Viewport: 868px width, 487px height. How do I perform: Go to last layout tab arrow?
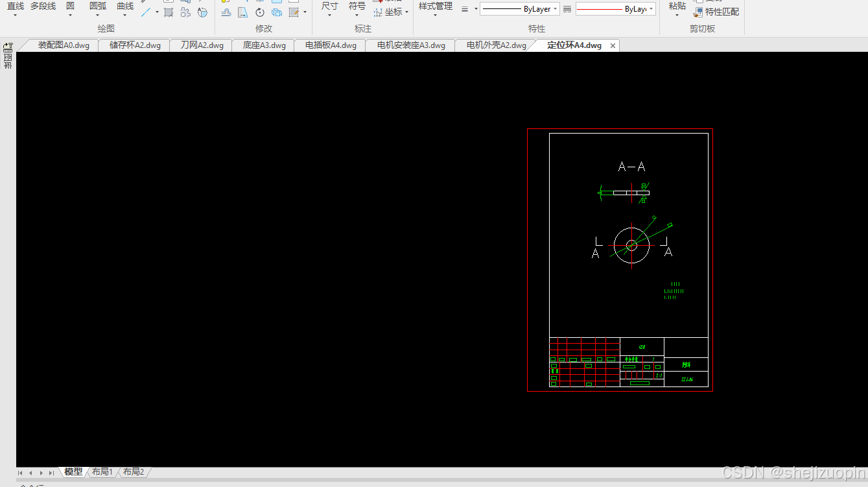(x=51, y=473)
